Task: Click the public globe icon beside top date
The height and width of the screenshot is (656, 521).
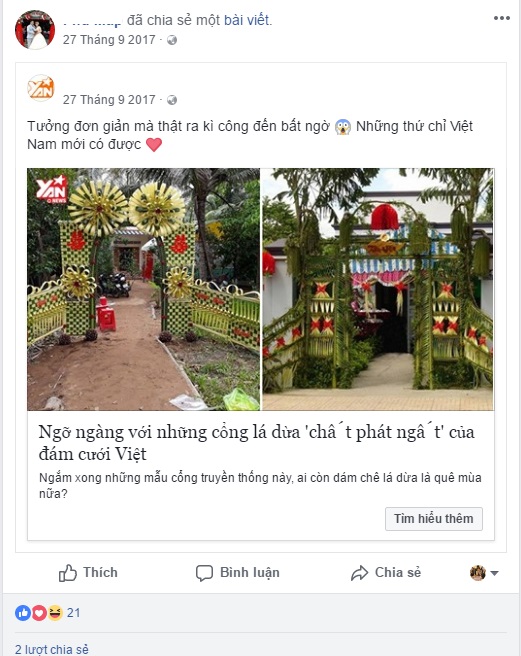Action: 172,40
